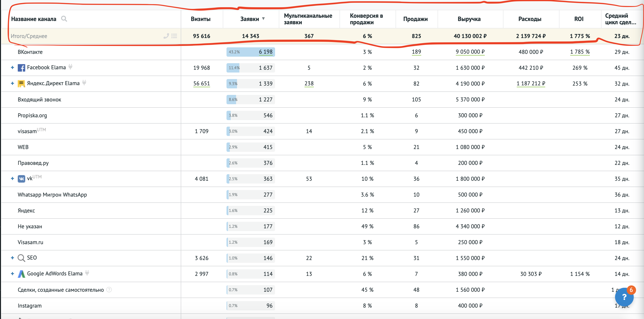Sort by Продажи column header

[x=415, y=19]
